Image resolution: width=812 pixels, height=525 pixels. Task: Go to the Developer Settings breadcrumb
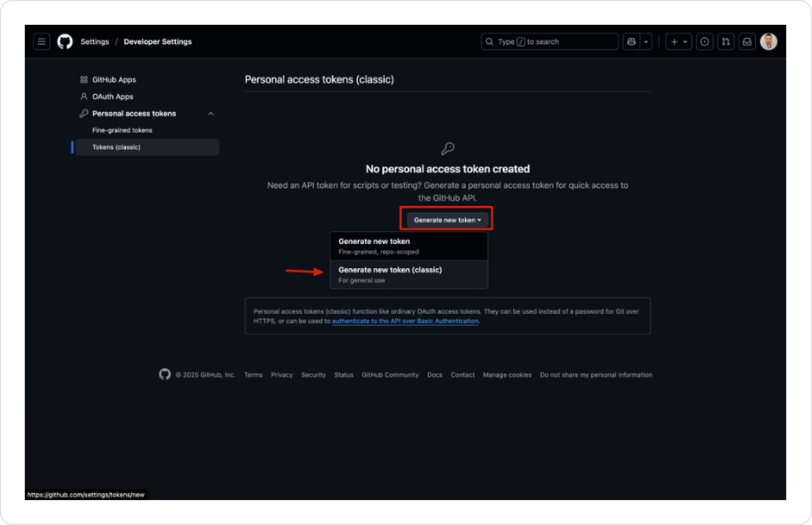[158, 42]
